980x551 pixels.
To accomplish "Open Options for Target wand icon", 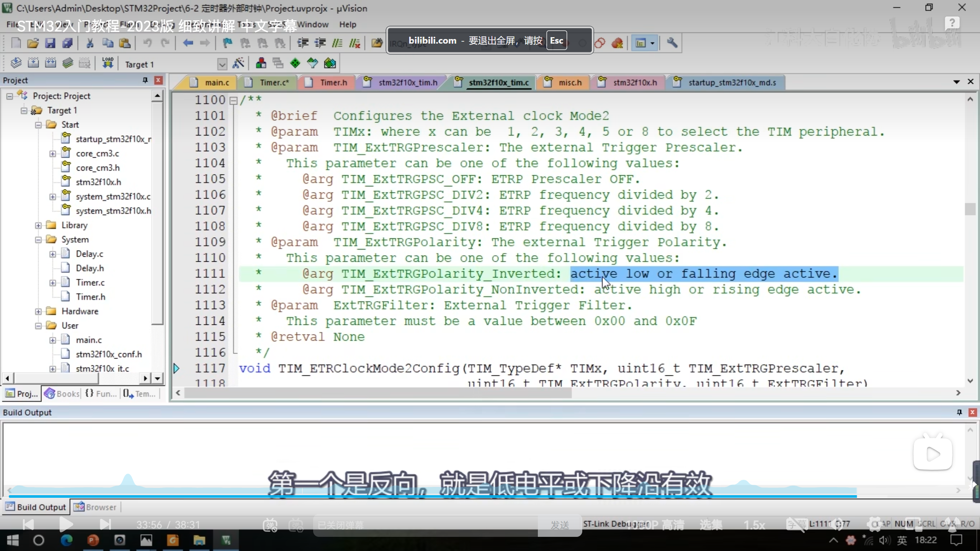I will pyautogui.click(x=238, y=64).
